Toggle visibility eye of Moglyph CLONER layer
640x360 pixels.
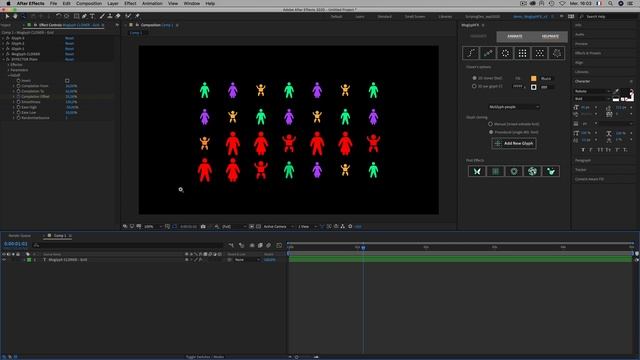pyautogui.click(x=4, y=260)
